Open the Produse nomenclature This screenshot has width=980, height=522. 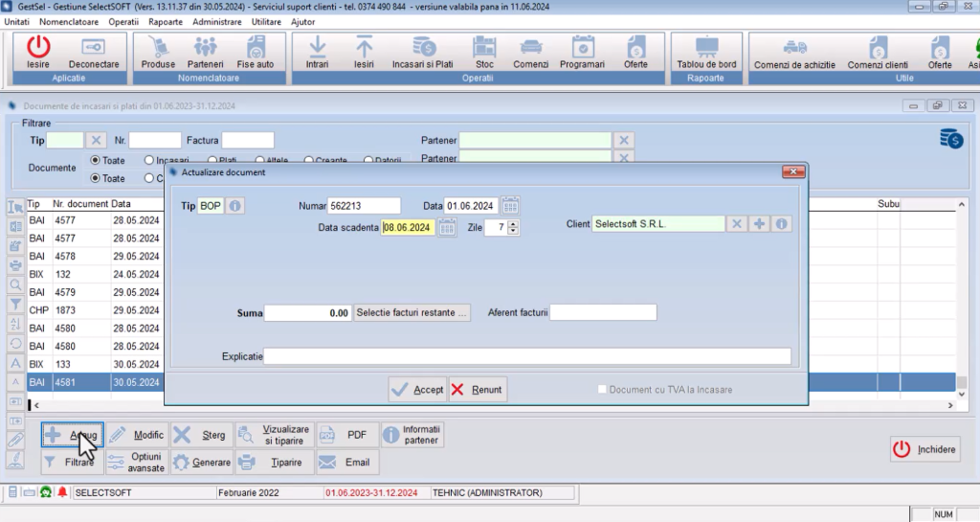(158, 53)
